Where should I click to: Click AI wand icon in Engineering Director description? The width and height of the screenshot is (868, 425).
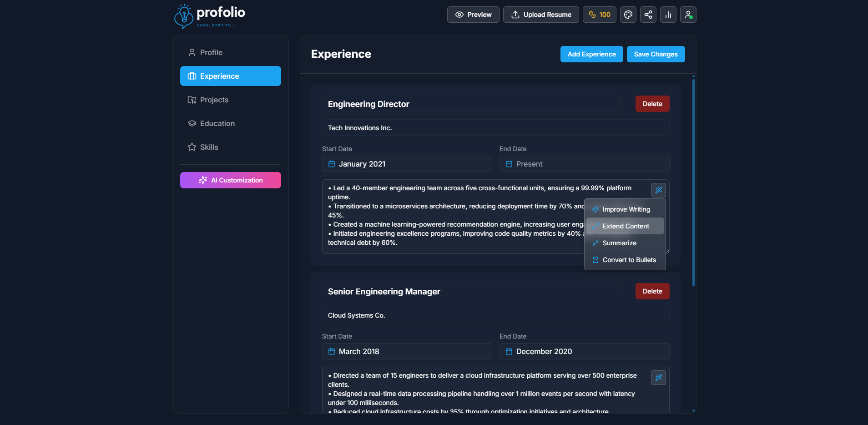(x=659, y=190)
